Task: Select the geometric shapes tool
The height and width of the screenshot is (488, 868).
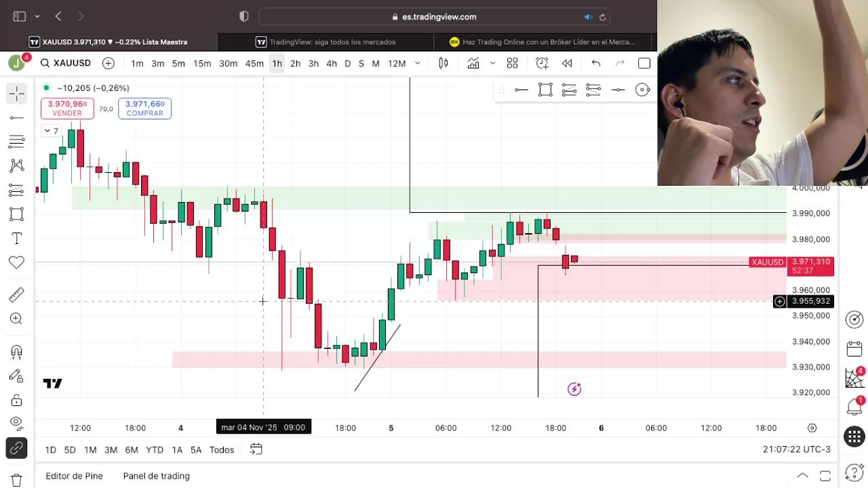Action: pyautogui.click(x=17, y=214)
